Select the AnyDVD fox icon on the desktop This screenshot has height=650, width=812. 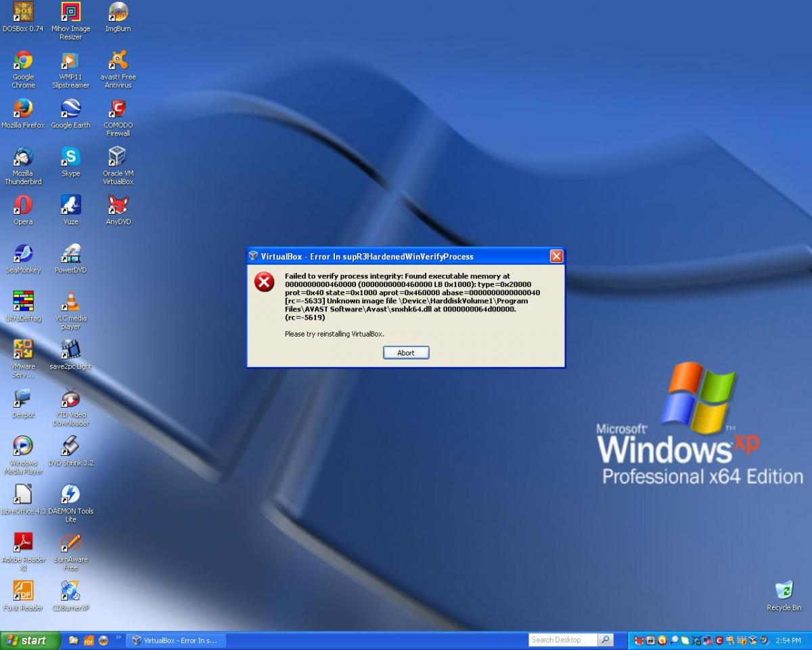118,210
